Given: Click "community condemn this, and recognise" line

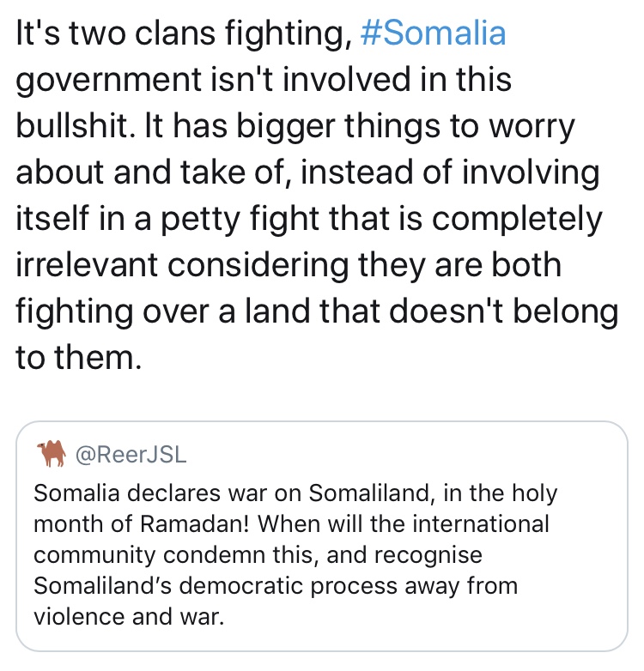Looking at the screenshot, I should click(258, 555).
